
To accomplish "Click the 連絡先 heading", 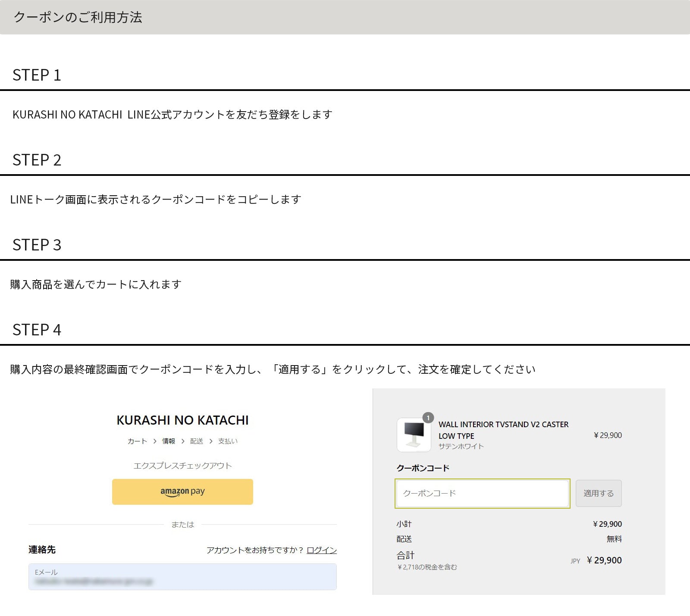I will pos(42,550).
